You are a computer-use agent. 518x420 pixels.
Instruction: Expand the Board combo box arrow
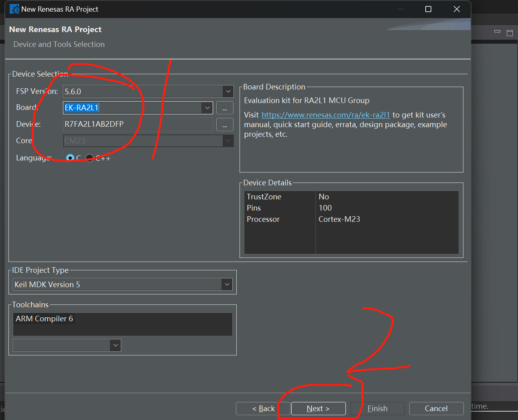(x=207, y=108)
